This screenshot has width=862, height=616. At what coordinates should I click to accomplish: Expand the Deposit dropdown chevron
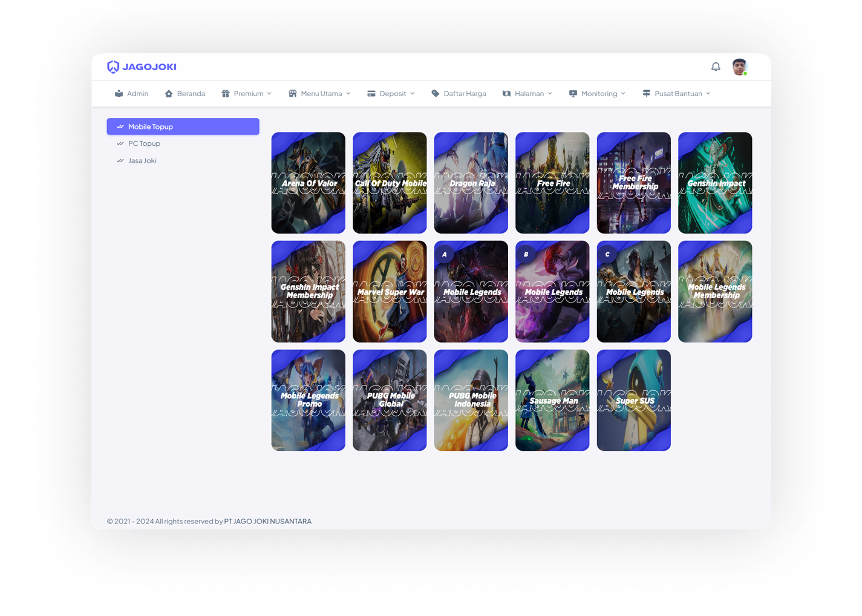(x=413, y=94)
